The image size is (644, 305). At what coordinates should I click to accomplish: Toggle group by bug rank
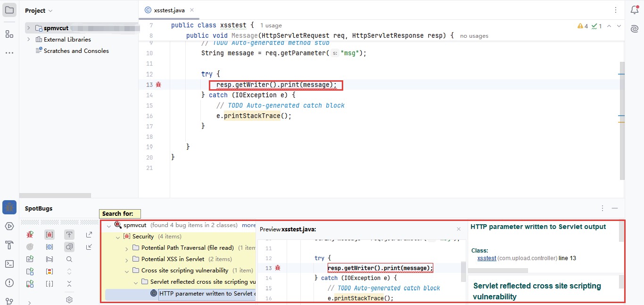50,271
